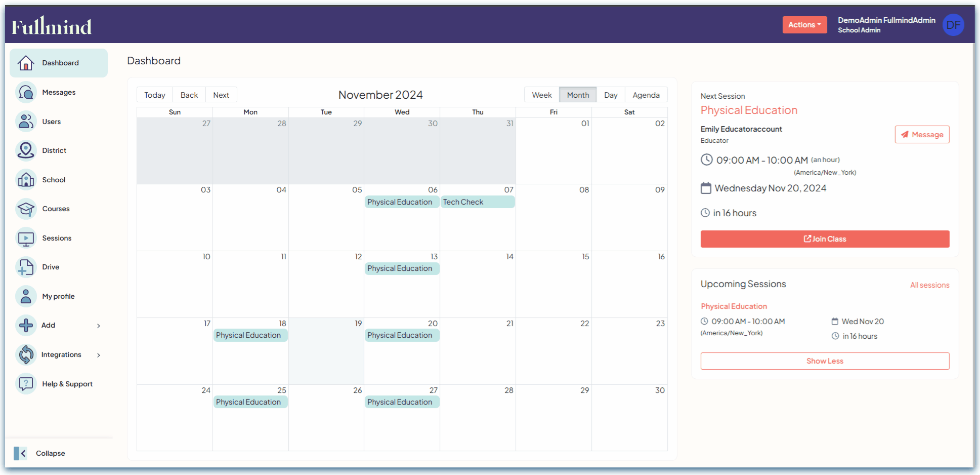This screenshot has height=475, width=980.
Task: Open the Users section icon
Action: point(26,122)
